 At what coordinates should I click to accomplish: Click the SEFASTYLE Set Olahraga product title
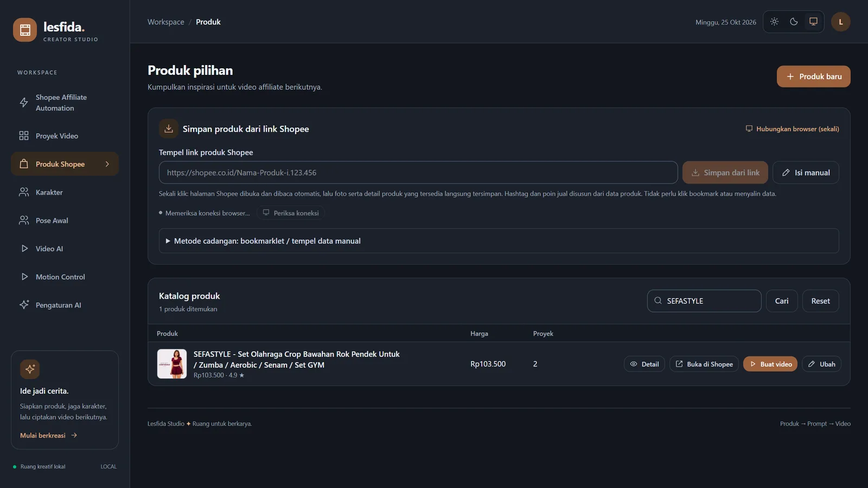coord(297,359)
